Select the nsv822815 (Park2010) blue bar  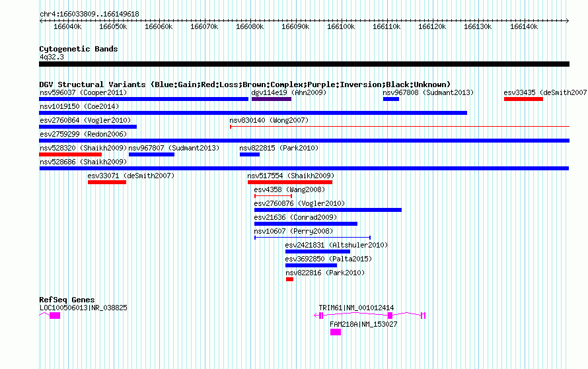tap(250, 154)
